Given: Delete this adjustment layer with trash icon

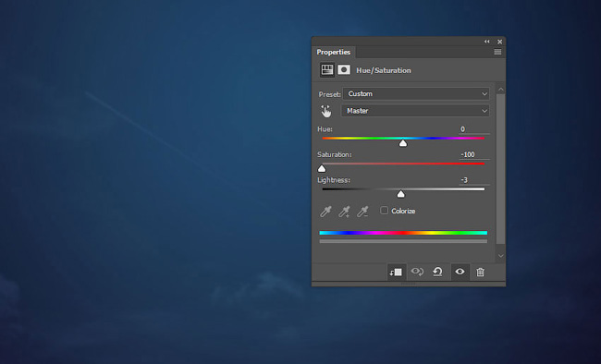Looking at the screenshot, I should tap(480, 272).
